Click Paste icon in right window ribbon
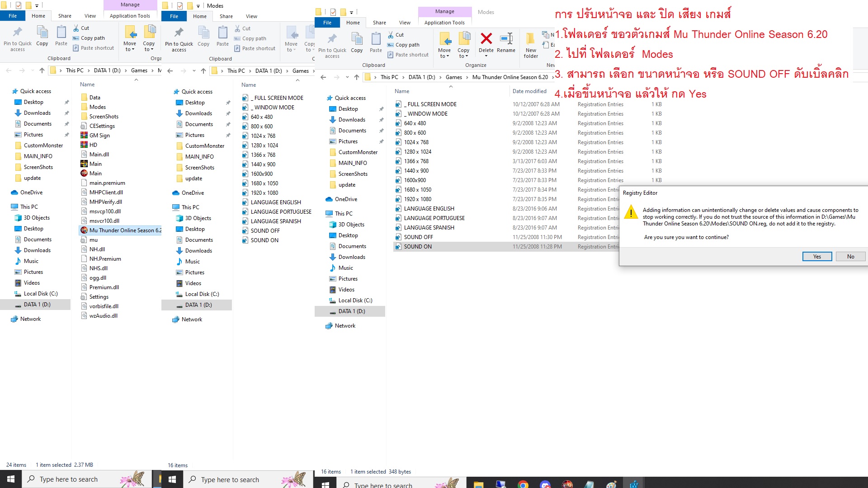 (x=376, y=43)
